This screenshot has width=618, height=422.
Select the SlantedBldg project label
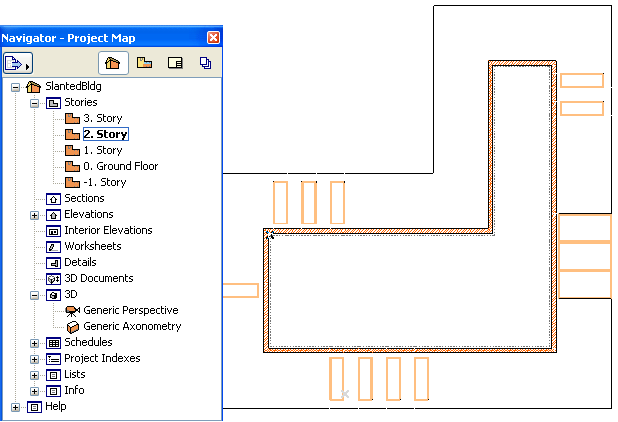tap(73, 86)
